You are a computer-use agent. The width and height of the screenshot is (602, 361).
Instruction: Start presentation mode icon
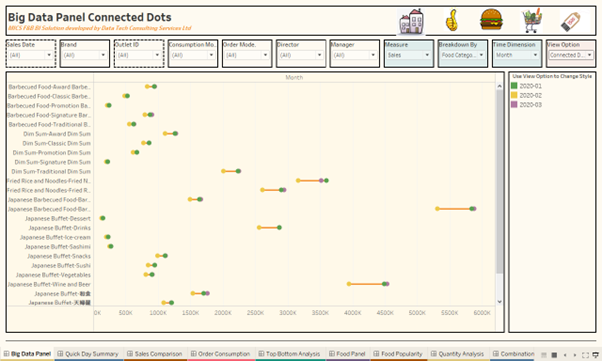(595, 354)
